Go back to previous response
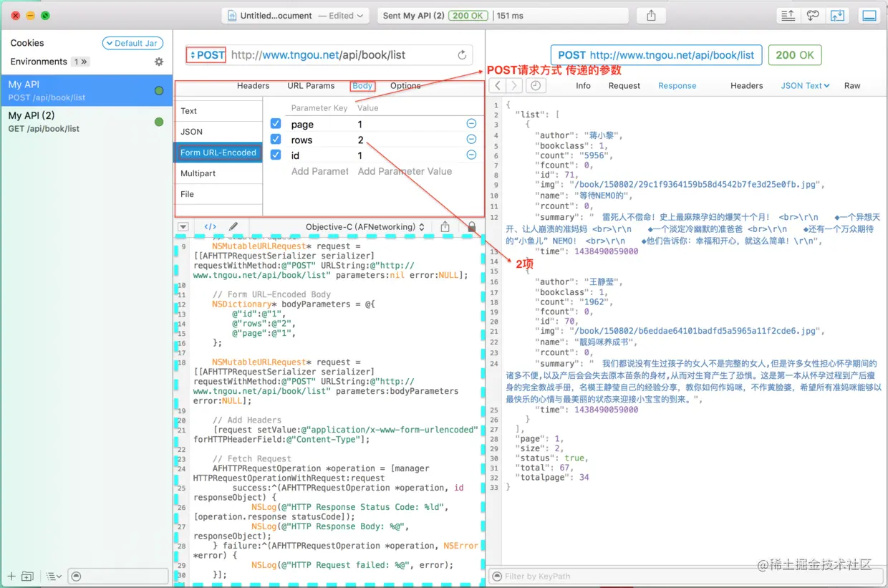The height and width of the screenshot is (588, 888). [498, 85]
